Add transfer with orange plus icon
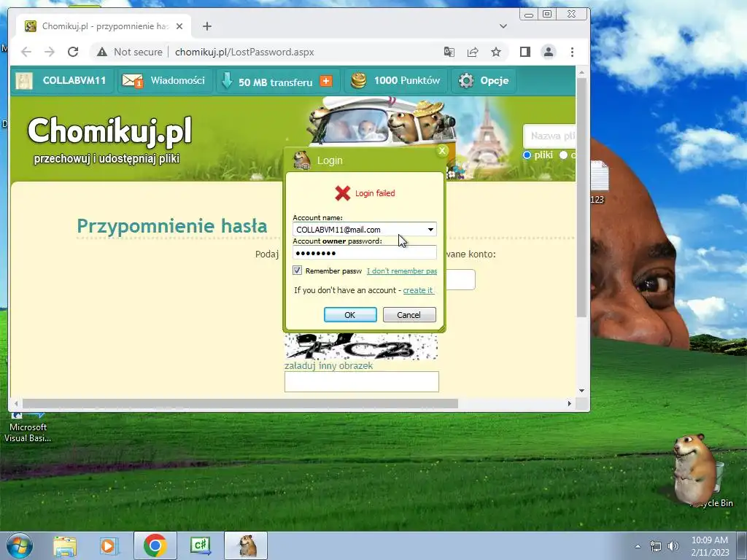Image resolution: width=747 pixels, height=560 pixels. 326,82
